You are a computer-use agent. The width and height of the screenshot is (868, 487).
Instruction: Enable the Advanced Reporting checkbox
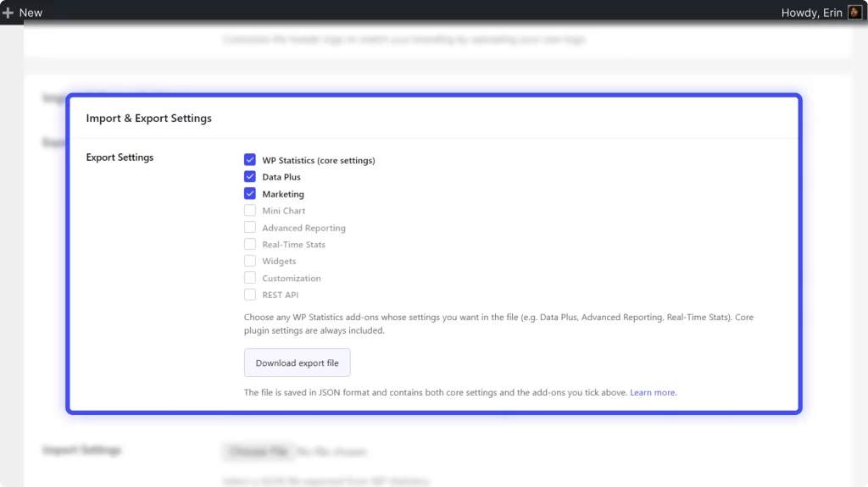(x=250, y=228)
